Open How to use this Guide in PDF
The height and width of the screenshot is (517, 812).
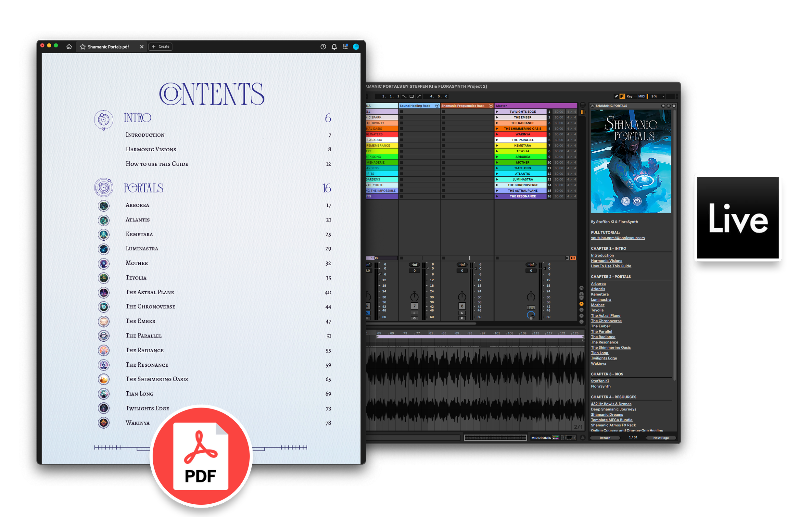(x=157, y=164)
